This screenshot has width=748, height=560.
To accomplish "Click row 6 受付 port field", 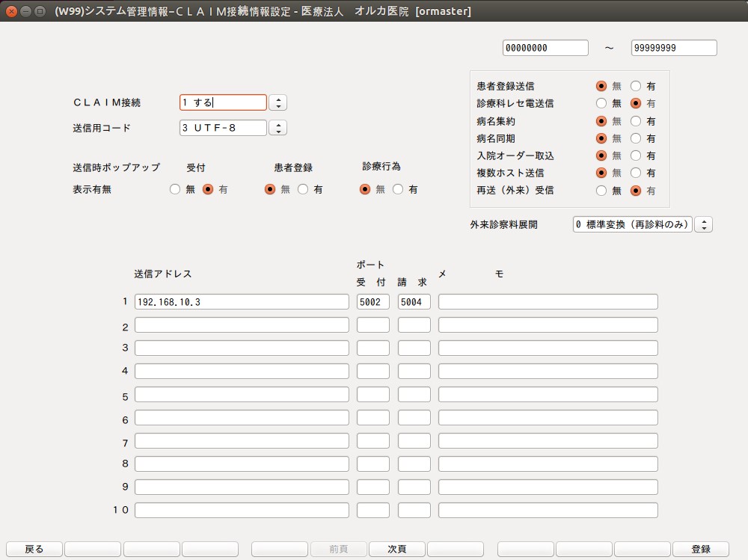I will 373,417.
